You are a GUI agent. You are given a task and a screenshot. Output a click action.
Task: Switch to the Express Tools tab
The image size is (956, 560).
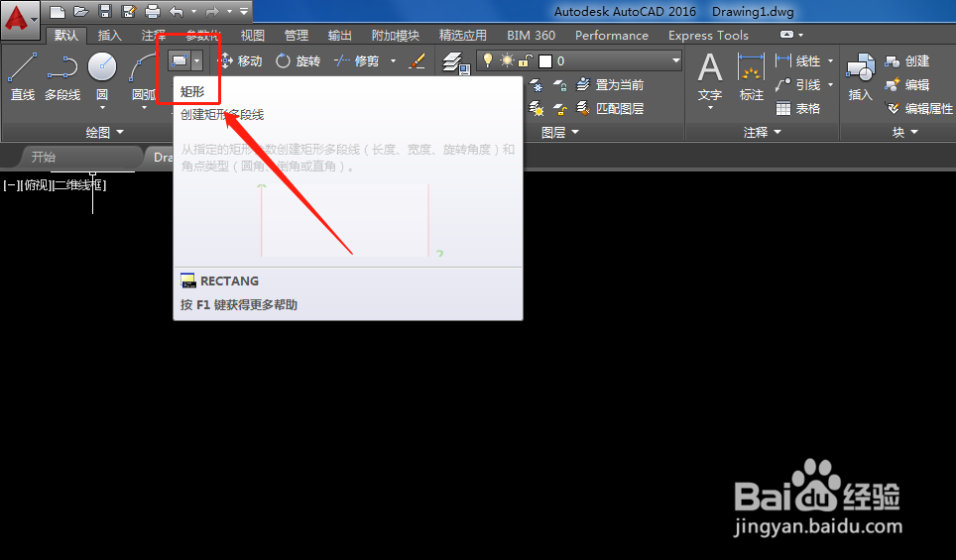(708, 36)
